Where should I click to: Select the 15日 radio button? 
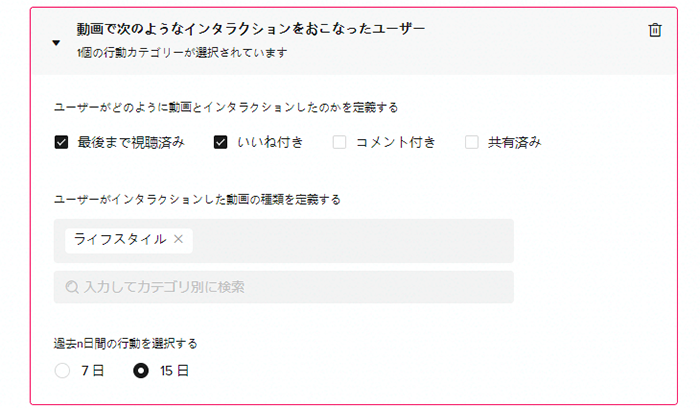coord(141,371)
